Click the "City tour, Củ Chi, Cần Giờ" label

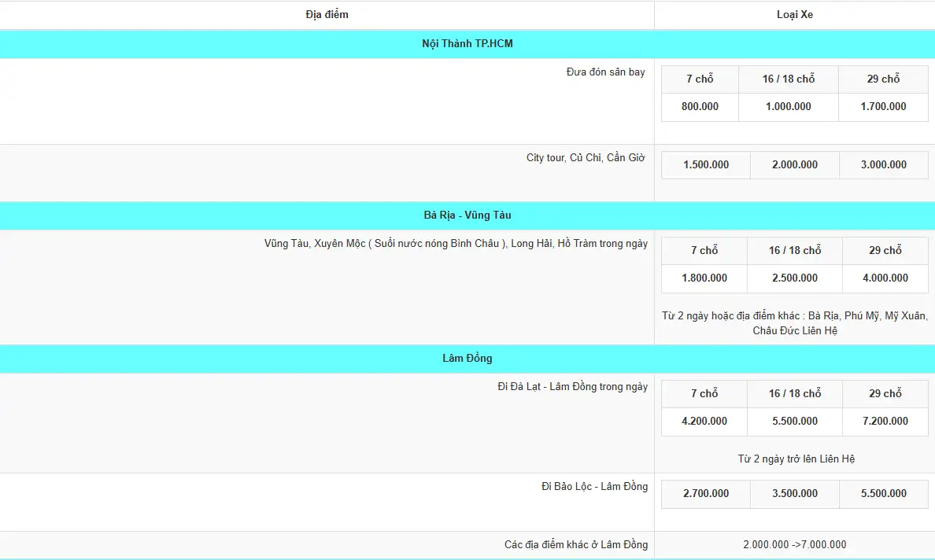(x=586, y=158)
